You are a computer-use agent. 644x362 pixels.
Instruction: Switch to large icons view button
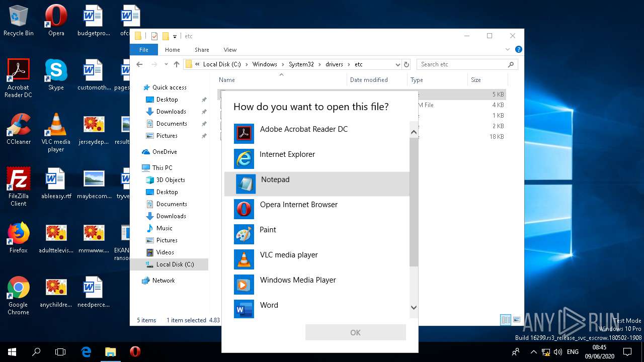517,320
